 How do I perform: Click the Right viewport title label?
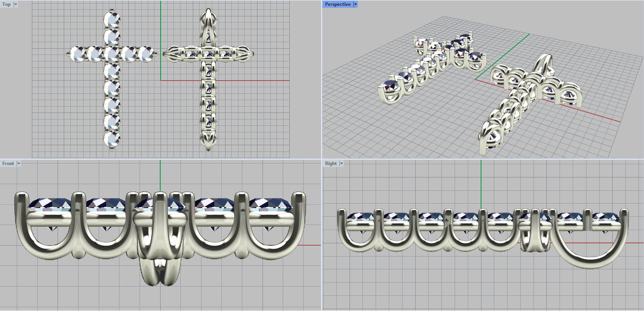click(330, 164)
